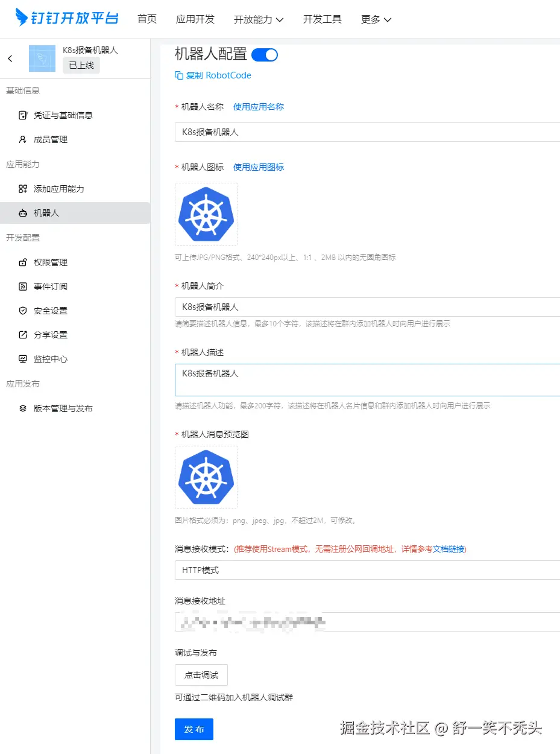The height and width of the screenshot is (754, 560).
Task: Click the 消息接收地址 input field
Action: tap(367, 622)
